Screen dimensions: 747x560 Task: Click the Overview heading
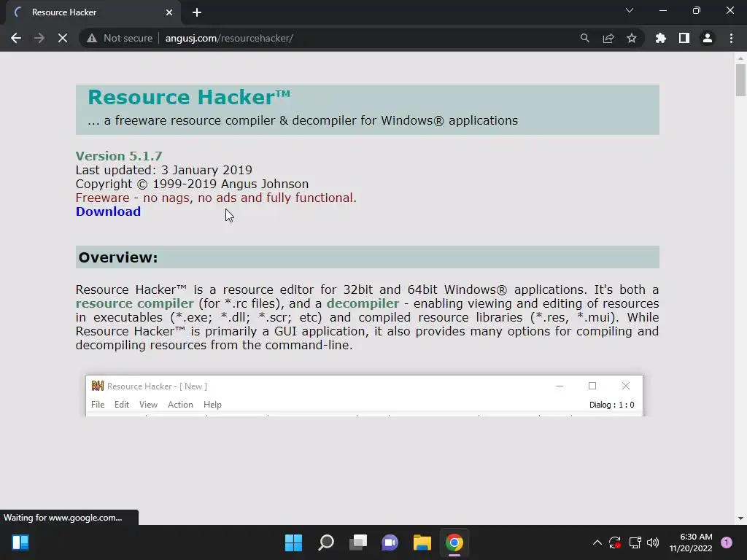click(x=118, y=257)
